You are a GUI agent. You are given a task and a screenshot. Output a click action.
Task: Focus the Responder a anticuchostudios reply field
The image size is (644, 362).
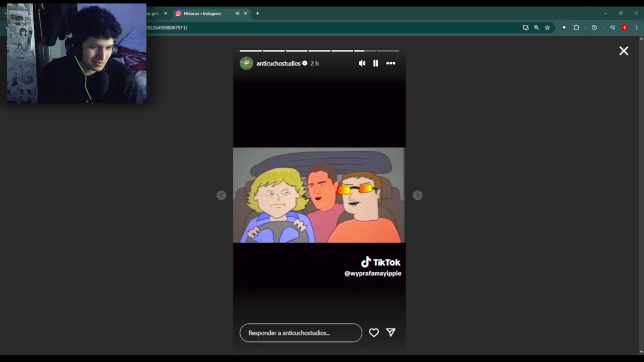tap(301, 333)
